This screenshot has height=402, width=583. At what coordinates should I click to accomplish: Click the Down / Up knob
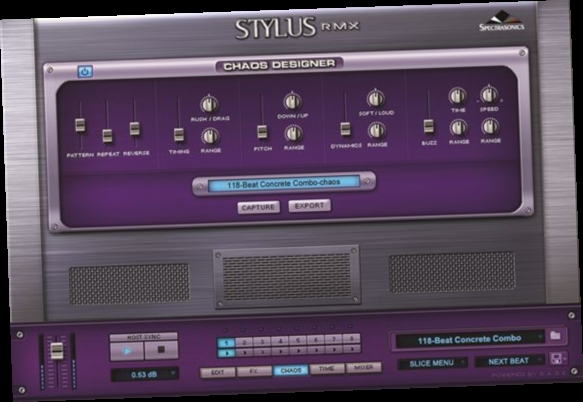click(x=293, y=102)
